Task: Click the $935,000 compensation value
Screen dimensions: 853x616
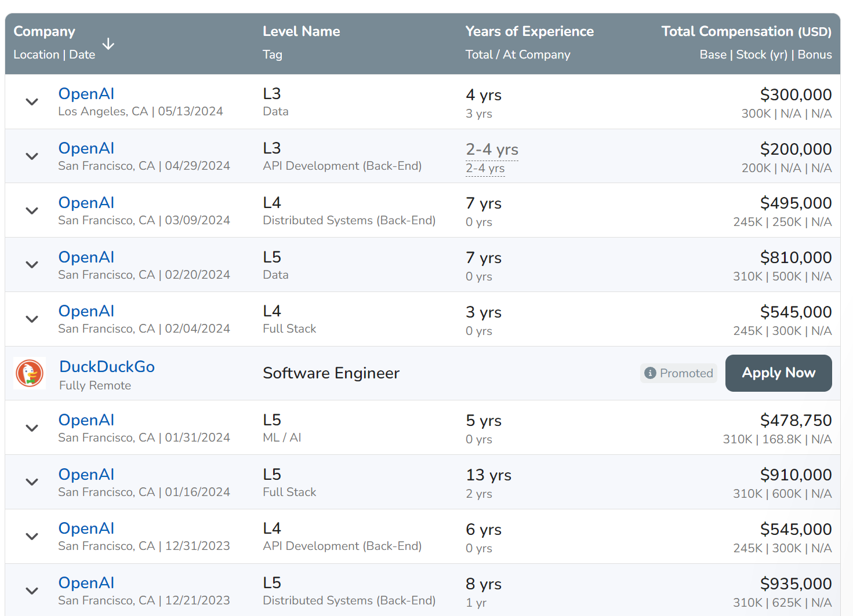Action: (x=796, y=584)
